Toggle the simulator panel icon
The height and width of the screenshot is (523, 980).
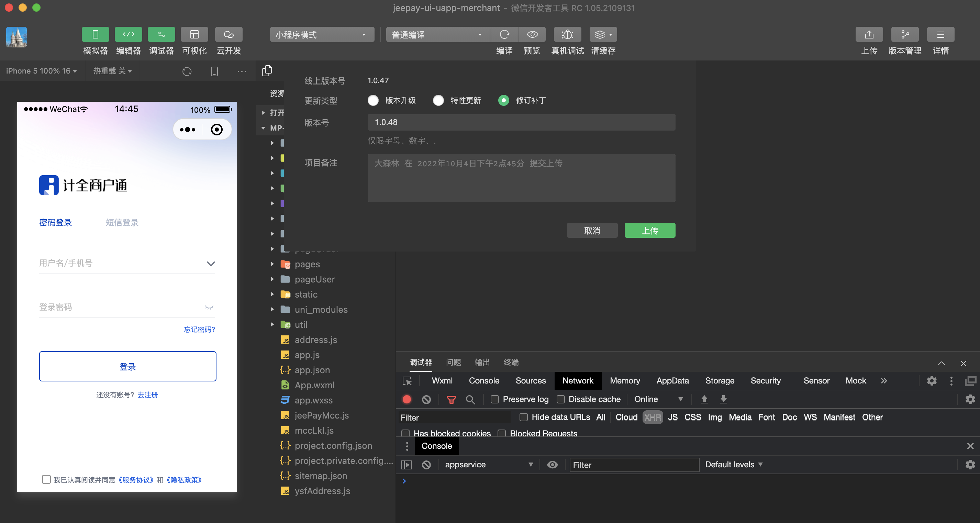pos(95,35)
